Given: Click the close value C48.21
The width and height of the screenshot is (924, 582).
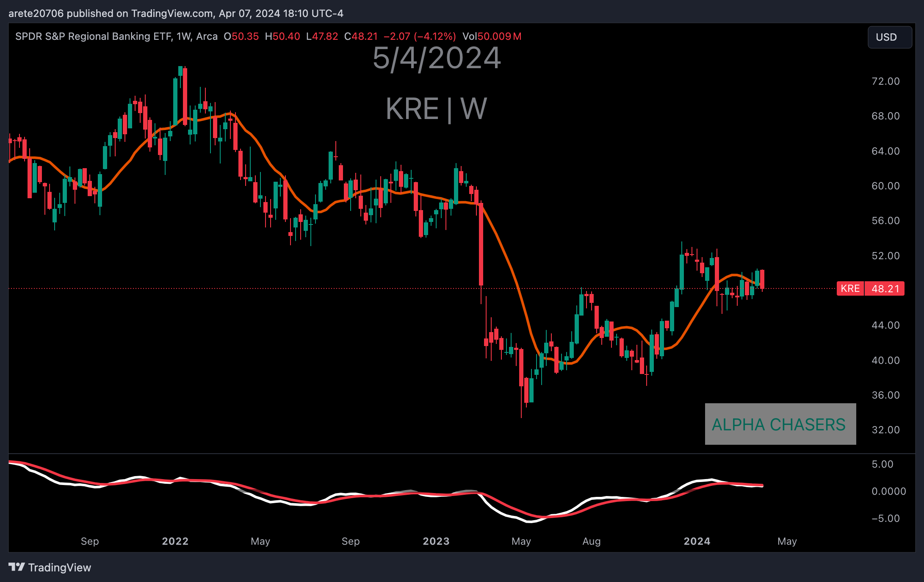Looking at the screenshot, I should coord(361,36).
